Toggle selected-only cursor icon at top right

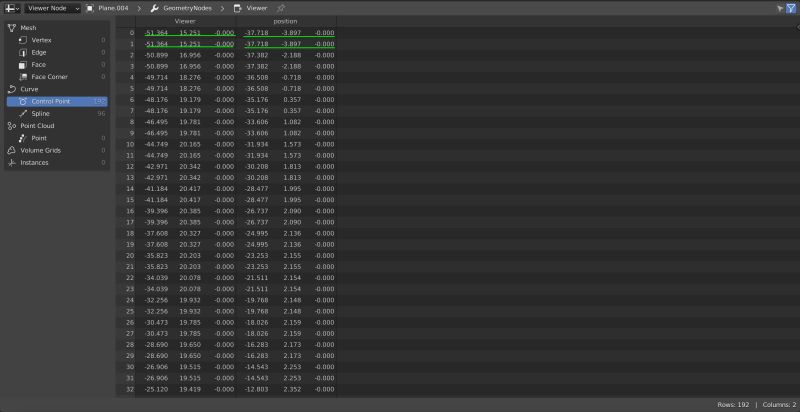click(x=781, y=8)
